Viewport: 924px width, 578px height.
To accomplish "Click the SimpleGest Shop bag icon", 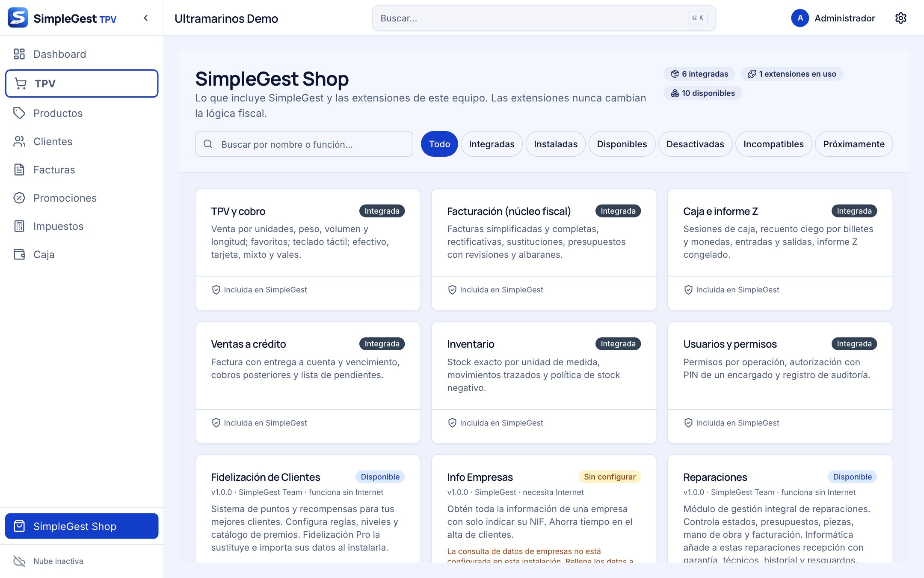I will tap(19, 526).
